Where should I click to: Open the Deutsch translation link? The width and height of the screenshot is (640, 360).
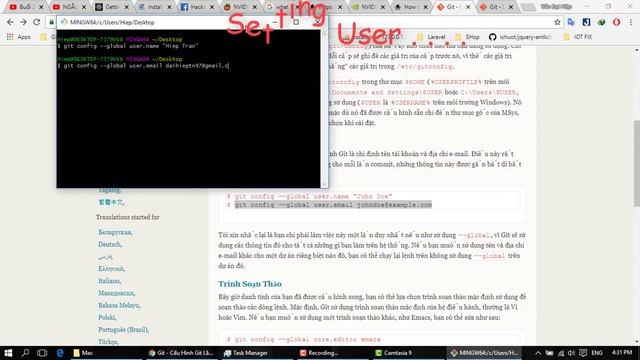point(110,244)
